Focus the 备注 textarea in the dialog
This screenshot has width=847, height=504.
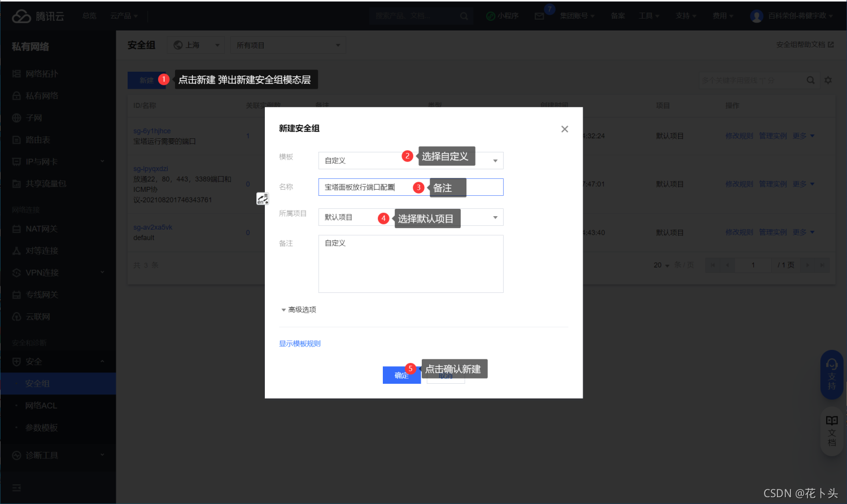coord(411,264)
